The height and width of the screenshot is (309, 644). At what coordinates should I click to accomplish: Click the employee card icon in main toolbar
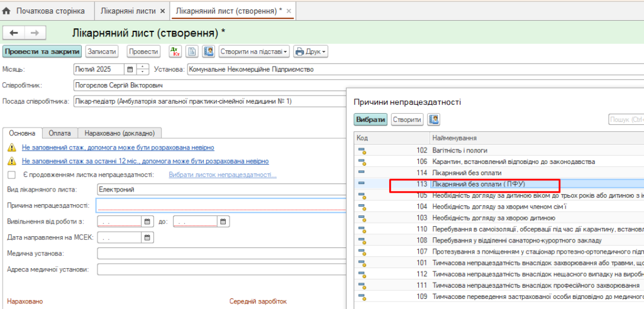click(209, 51)
